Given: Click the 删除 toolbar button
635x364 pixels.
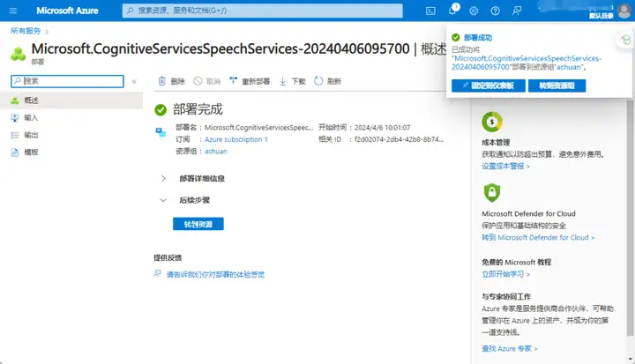Looking at the screenshot, I should [x=171, y=81].
